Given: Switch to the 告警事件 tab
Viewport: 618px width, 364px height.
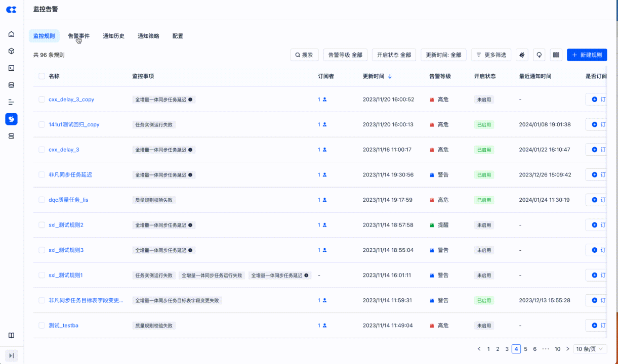Looking at the screenshot, I should click(78, 36).
